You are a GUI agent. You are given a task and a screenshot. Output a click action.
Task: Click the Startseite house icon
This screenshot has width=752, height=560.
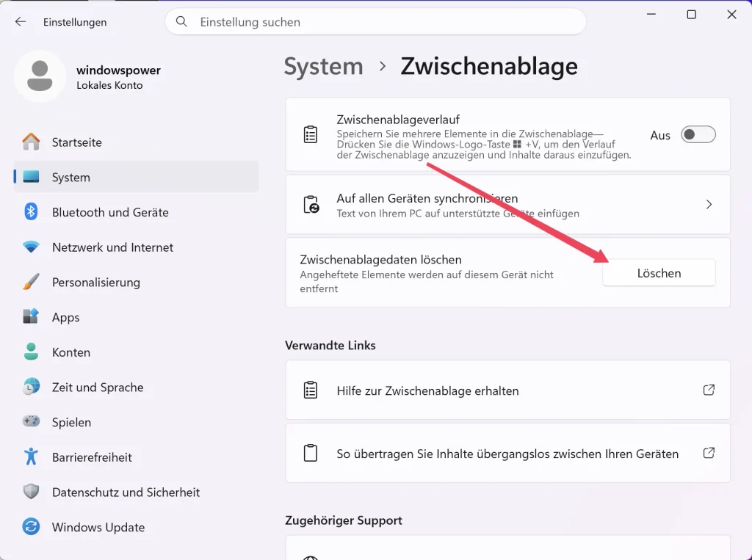click(31, 142)
